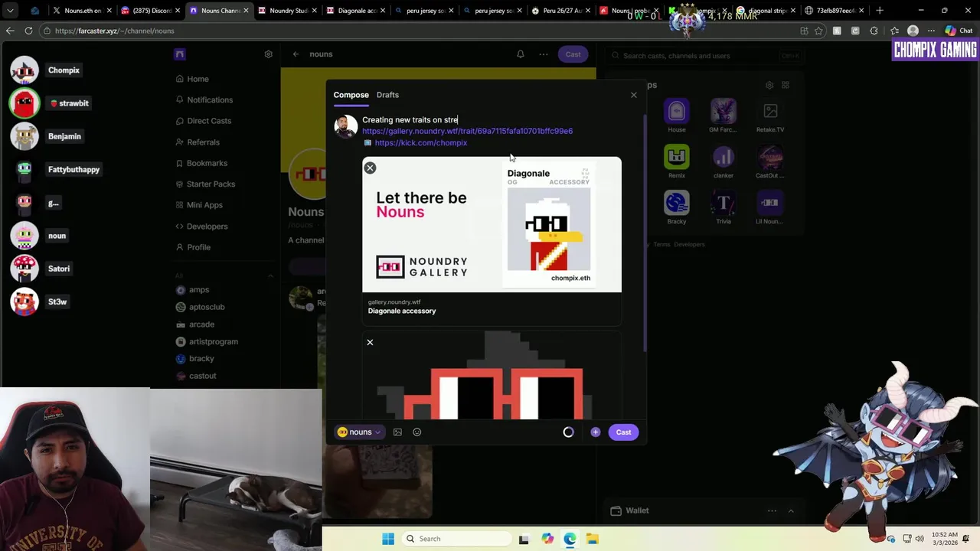This screenshot has width=980, height=551.
Task: Open the Diagonale accessory preview card
Action: point(492,241)
